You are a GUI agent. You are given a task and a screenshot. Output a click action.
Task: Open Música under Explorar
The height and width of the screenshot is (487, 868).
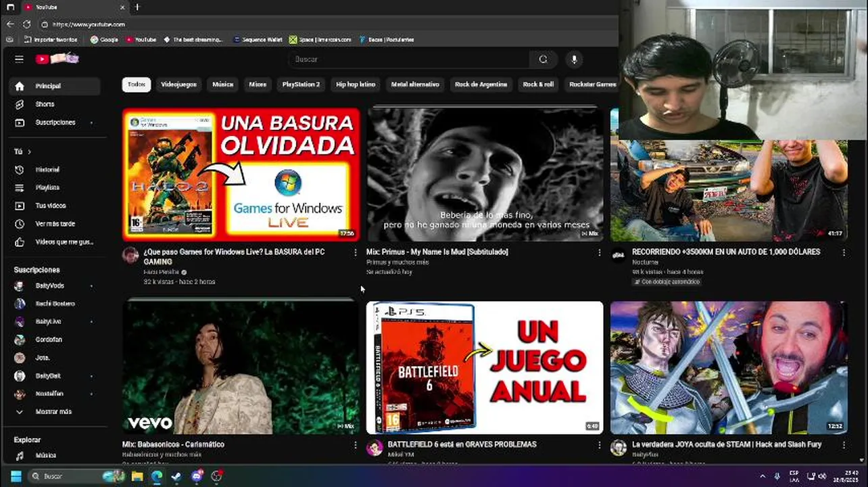[x=54, y=455]
